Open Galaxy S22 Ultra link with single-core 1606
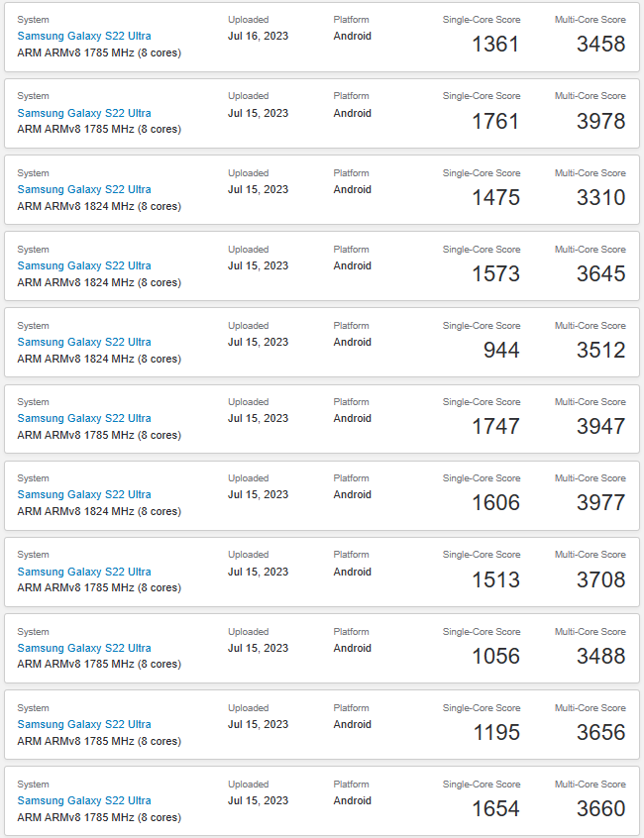 (x=84, y=494)
